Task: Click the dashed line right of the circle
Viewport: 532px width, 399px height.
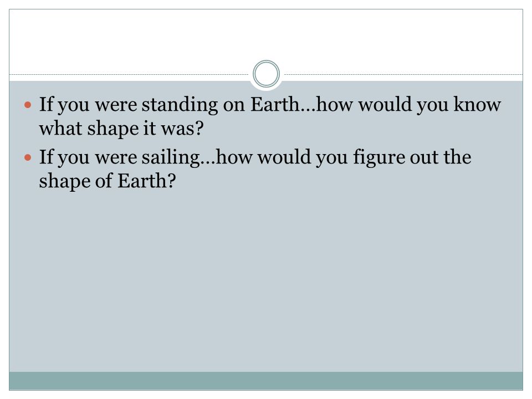Action: point(403,74)
